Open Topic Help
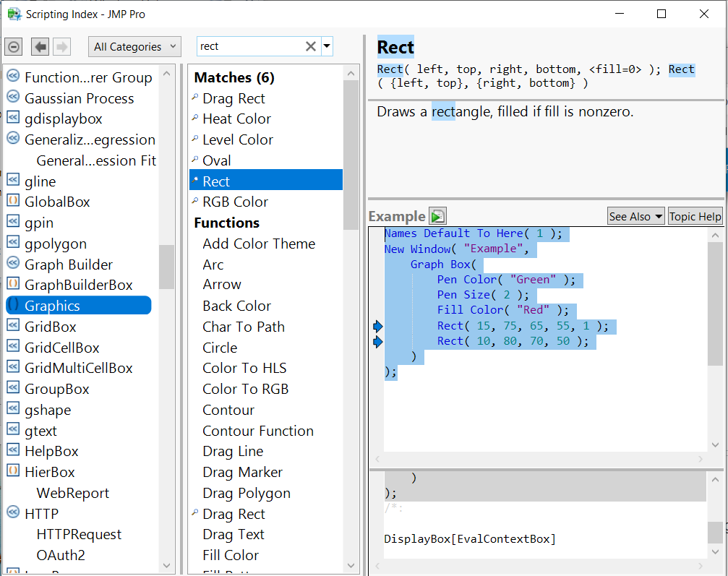Screen dimensions: 728x576 (695, 216)
